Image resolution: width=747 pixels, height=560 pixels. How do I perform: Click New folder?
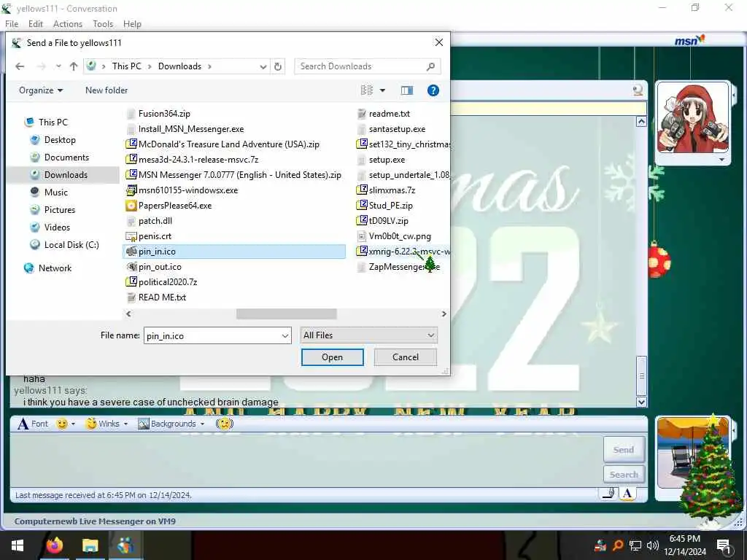coord(107,90)
